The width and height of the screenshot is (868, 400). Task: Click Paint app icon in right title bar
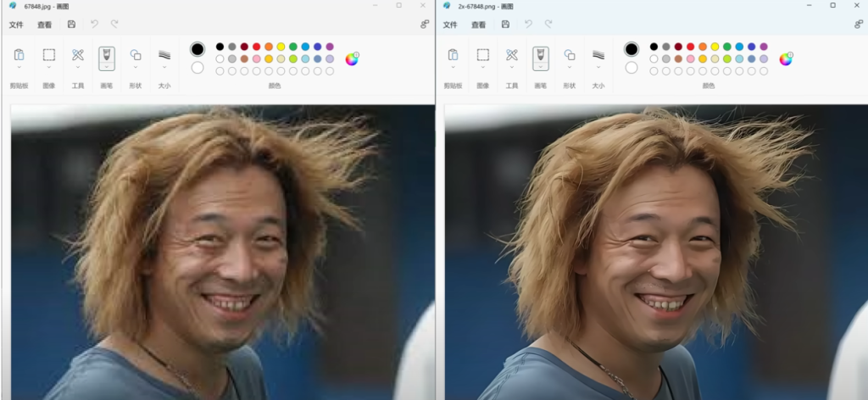coord(448,6)
